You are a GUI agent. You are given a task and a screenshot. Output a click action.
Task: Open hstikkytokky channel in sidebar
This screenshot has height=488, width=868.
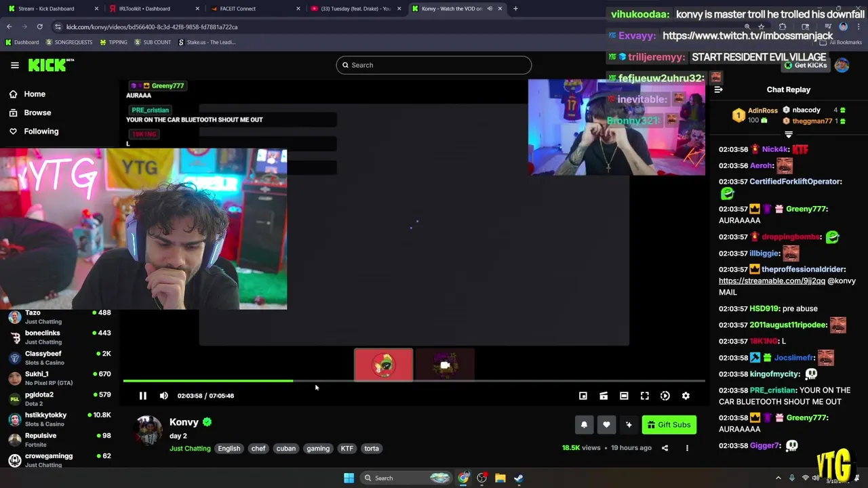pyautogui.click(x=59, y=419)
